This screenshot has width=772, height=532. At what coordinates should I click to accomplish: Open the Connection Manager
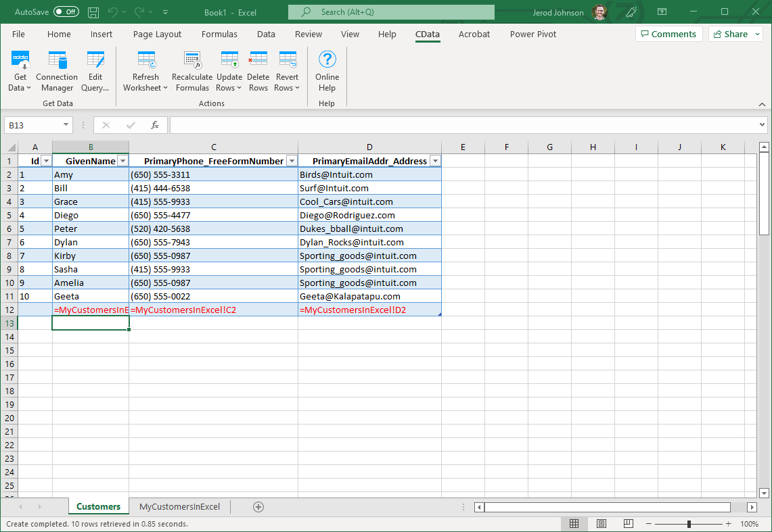(x=57, y=71)
